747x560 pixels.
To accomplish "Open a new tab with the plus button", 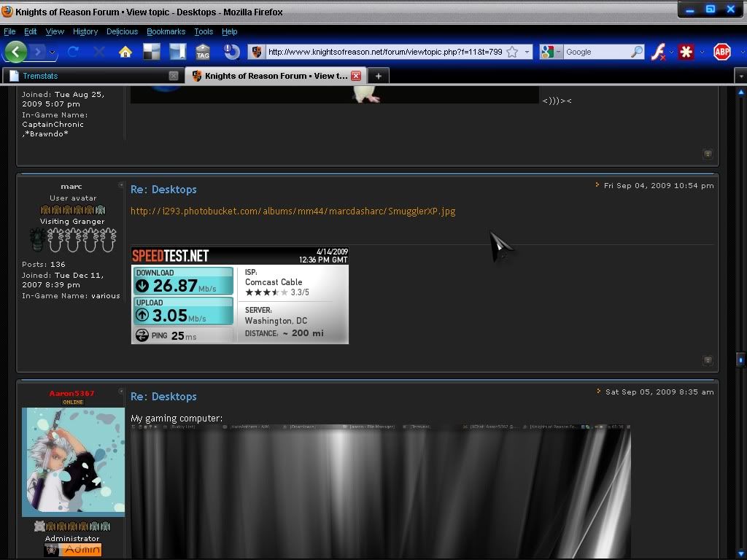I will click(x=379, y=76).
